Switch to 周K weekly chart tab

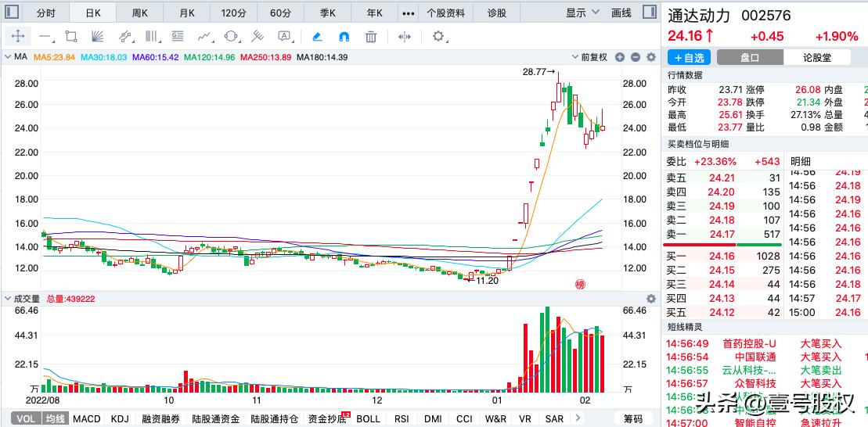(x=140, y=13)
